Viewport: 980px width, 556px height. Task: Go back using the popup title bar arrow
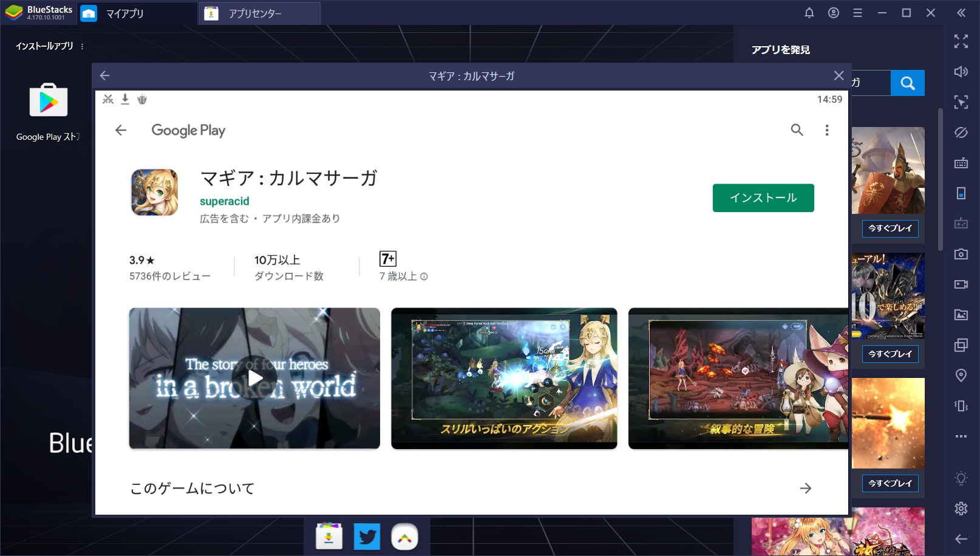pos(104,75)
